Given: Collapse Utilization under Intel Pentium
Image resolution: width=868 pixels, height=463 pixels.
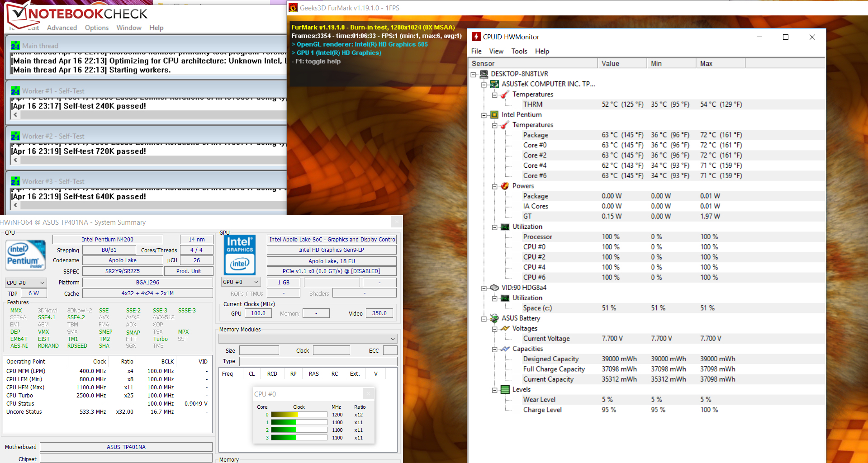Looking at the screenshot, I should pos(495,227).
